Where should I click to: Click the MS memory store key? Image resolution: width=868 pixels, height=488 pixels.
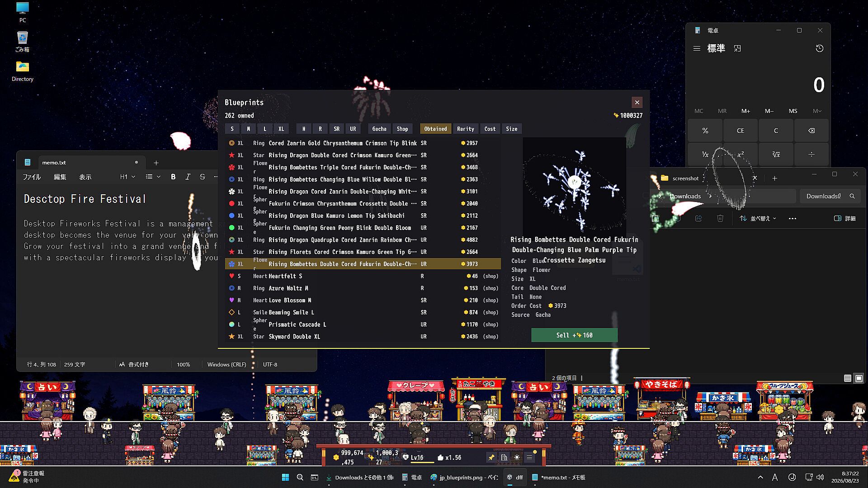coord(793,111)
